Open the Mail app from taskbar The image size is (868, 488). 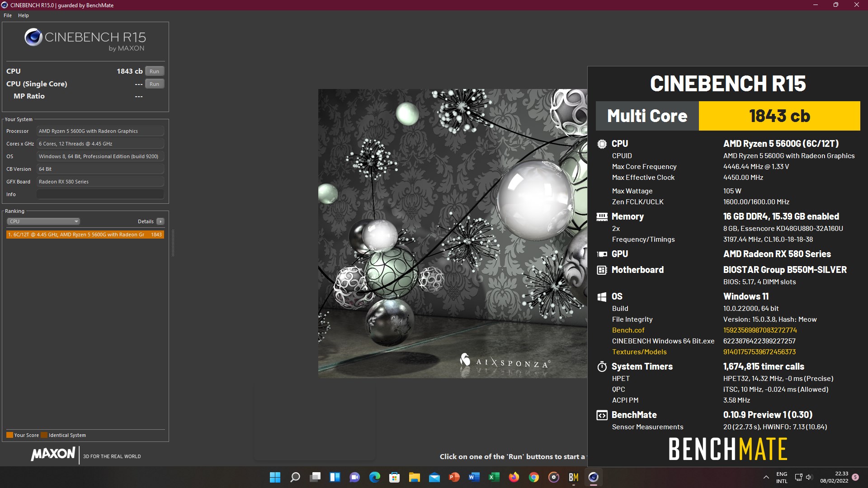tap(434, 477)
